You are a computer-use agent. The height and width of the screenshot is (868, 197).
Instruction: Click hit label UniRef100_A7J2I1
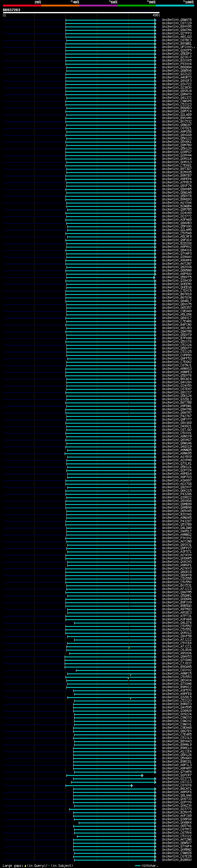[x=177, y=646]
